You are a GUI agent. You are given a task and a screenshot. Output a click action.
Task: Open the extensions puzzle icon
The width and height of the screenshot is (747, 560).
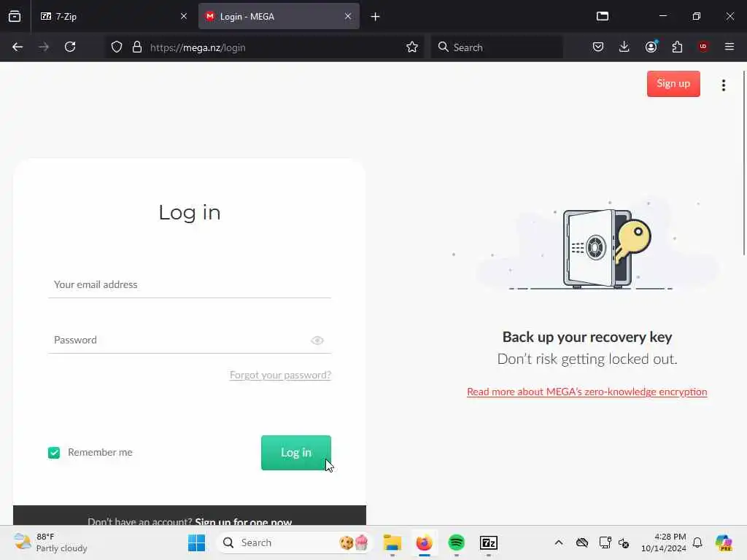click(677, 47)
